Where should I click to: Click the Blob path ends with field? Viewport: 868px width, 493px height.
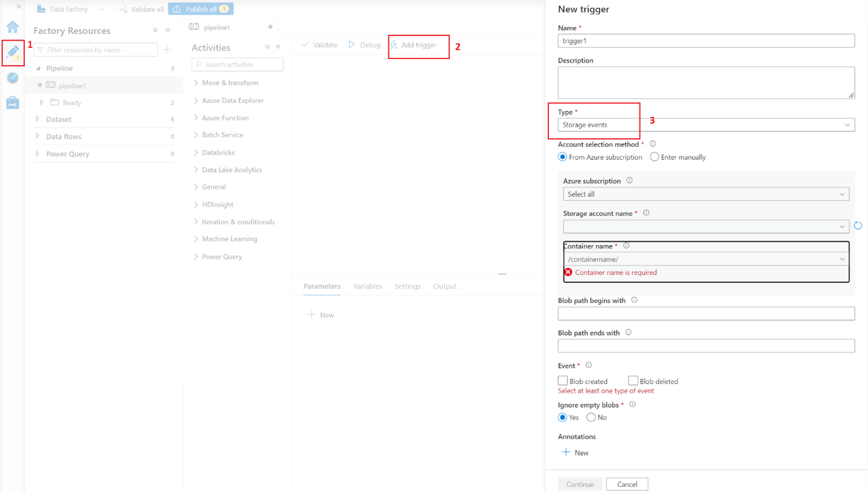click(x=706, y=345)
